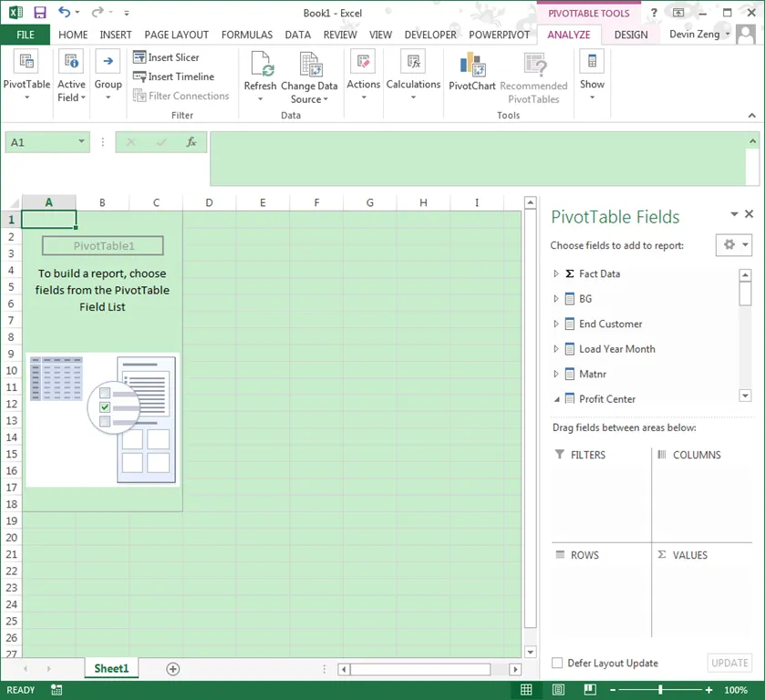Expand the formula bar

[x=752, y=141]
